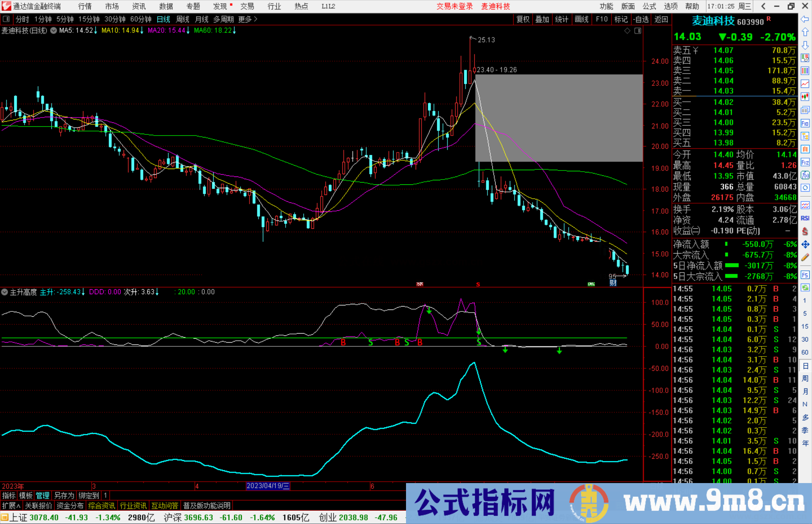Switch to 周 weekly view on the right edge
Viewport: 812px width, 524px height.
coord(806,378)
